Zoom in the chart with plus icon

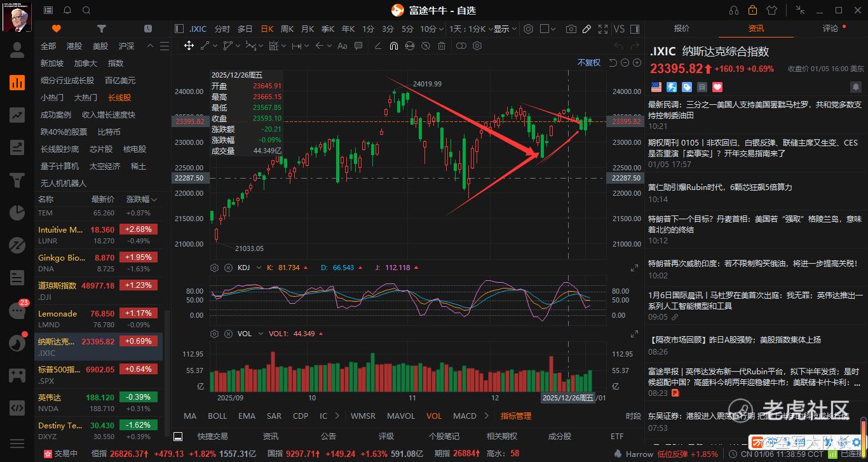click(x=636, y=62)
